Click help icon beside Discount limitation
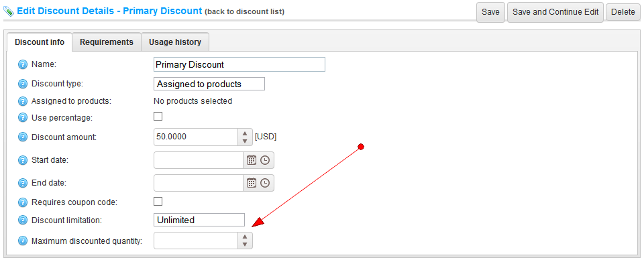The image size is (644, 264). [23, 220]
